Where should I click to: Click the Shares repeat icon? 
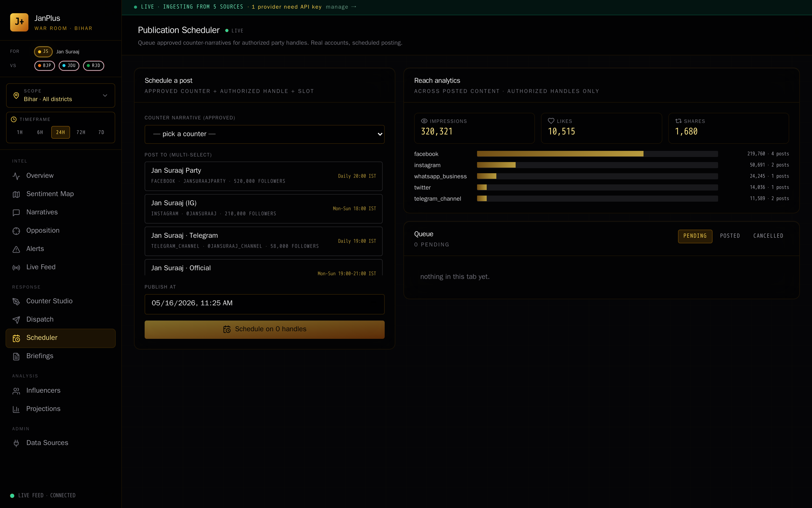coord(678,121)
